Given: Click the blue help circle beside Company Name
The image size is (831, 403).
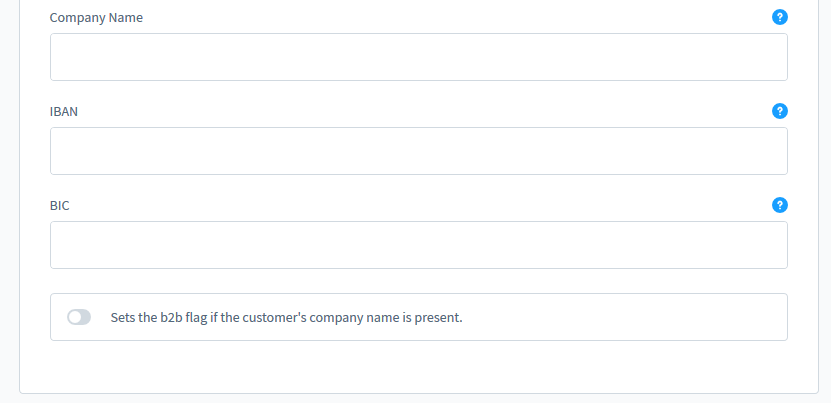Looking at the screenshot, I should [780, 17].
